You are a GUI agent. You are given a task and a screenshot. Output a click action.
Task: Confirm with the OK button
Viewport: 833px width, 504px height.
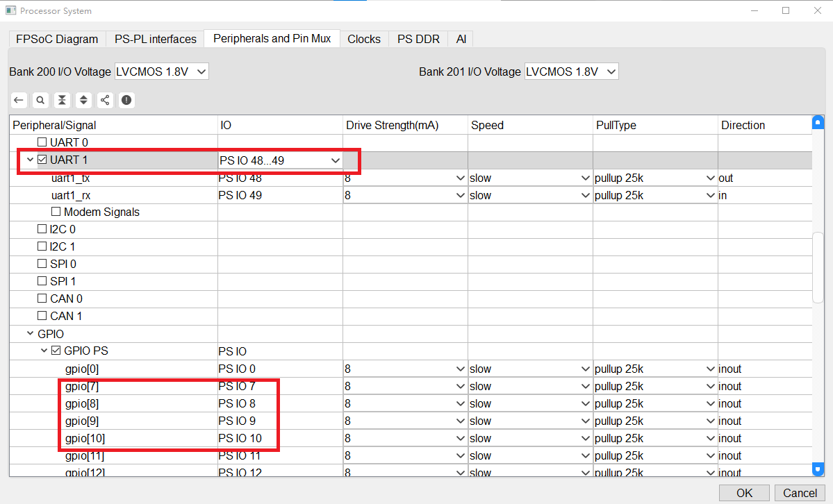click(x=744, y=494)
